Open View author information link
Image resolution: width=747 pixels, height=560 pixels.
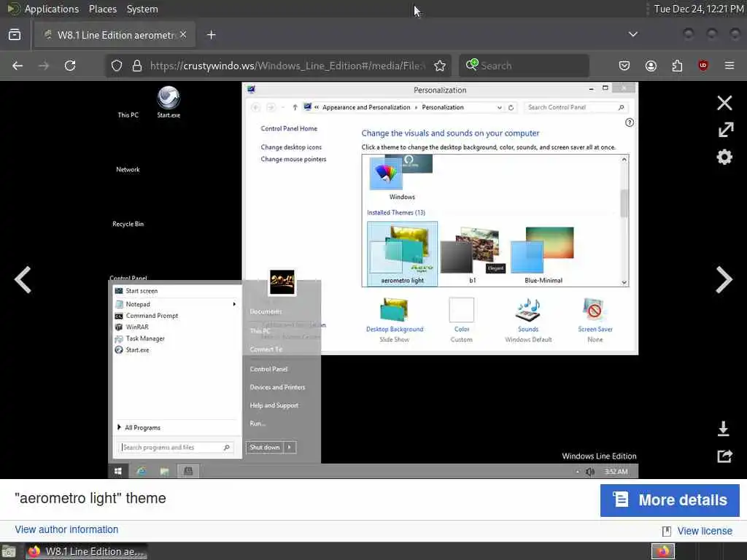[x=66, y=529]
